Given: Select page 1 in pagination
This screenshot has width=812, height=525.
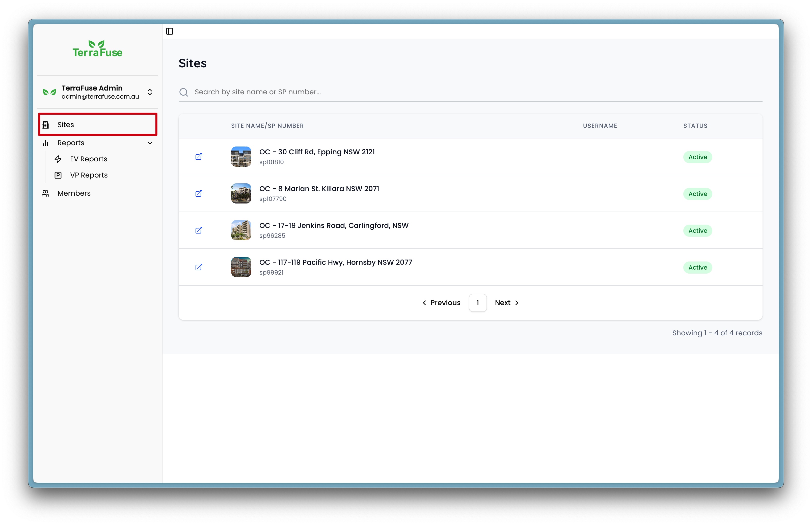Looking at the screenshot, I should 477,302.
